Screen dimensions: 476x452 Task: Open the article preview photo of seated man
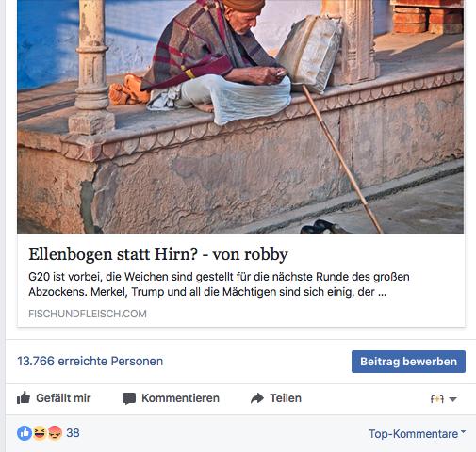click(x=240, y=117)
